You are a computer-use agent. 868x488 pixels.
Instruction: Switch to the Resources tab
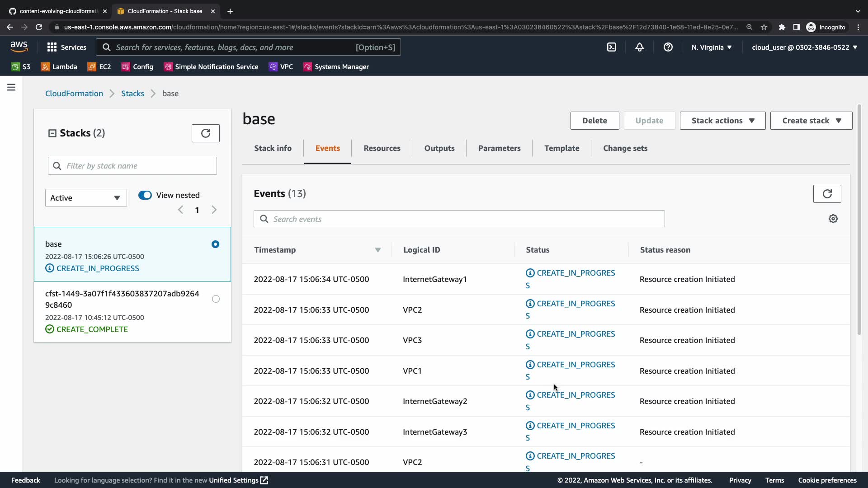[382, 148]
